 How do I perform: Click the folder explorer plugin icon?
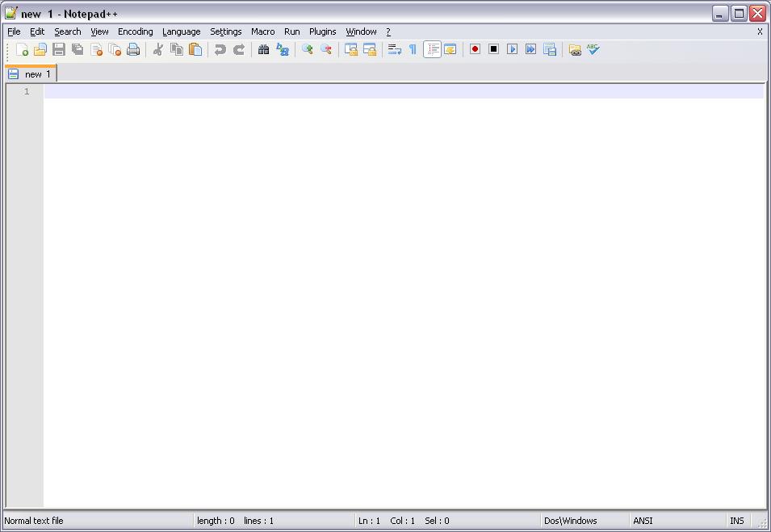pos(575,49)
